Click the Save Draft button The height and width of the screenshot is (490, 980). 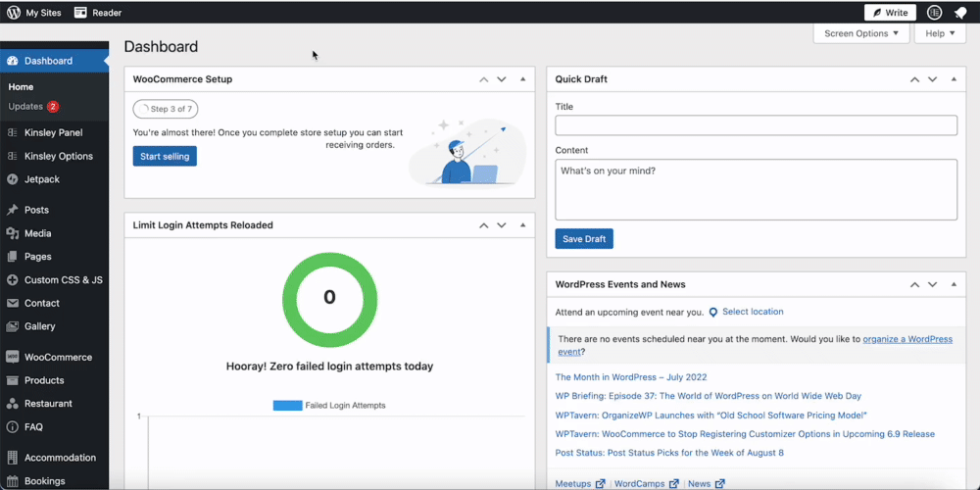(584, 239)
